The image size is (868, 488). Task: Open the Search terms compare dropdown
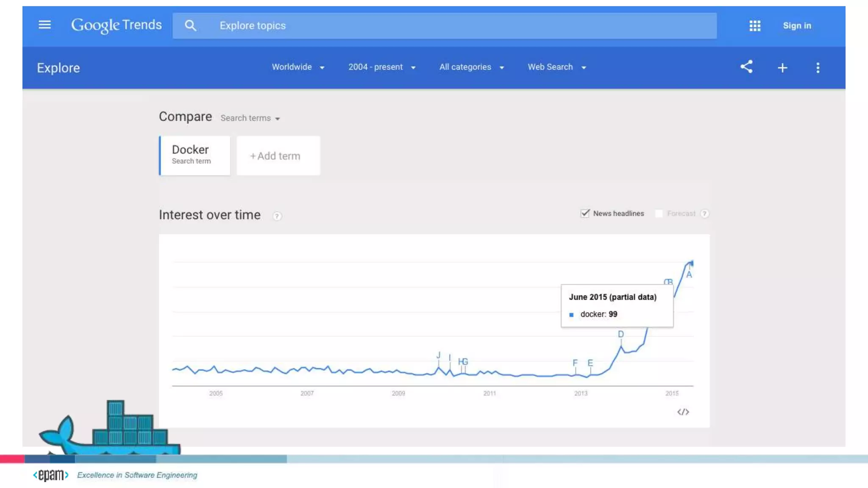[250, 118]
